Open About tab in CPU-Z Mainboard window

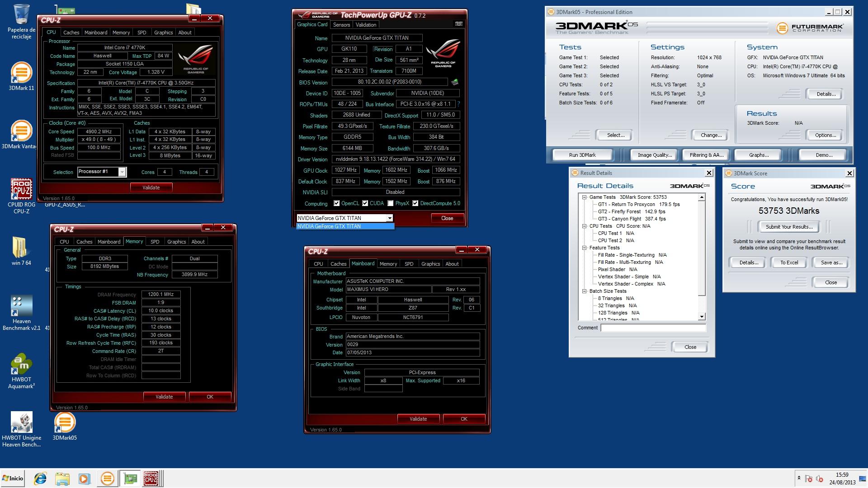click(x=452, y=264)
